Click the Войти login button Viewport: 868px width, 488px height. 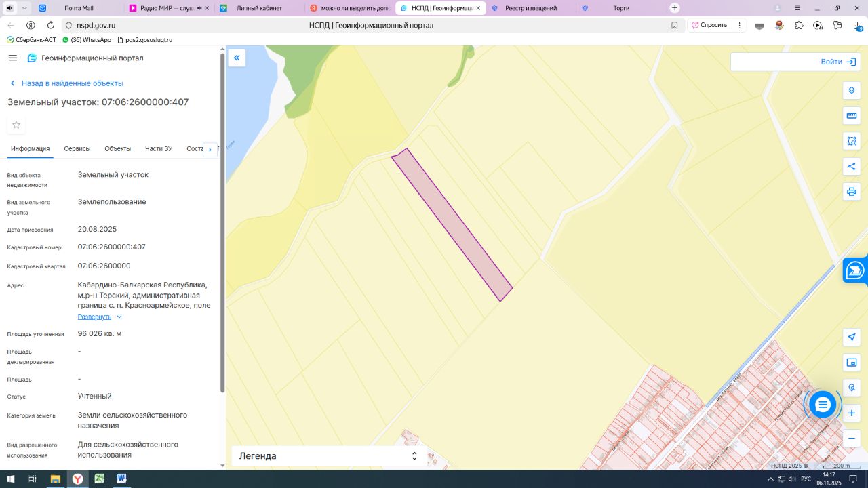838,62
